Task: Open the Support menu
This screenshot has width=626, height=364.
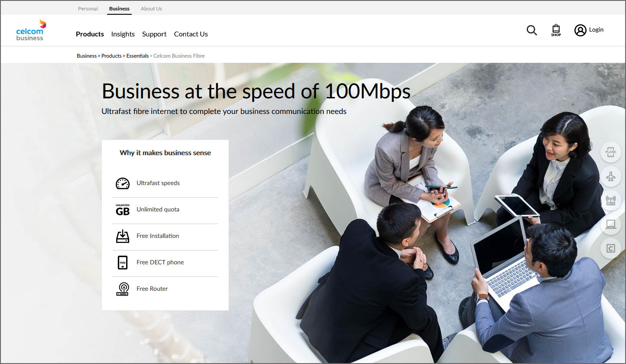Action: [154, 34]
